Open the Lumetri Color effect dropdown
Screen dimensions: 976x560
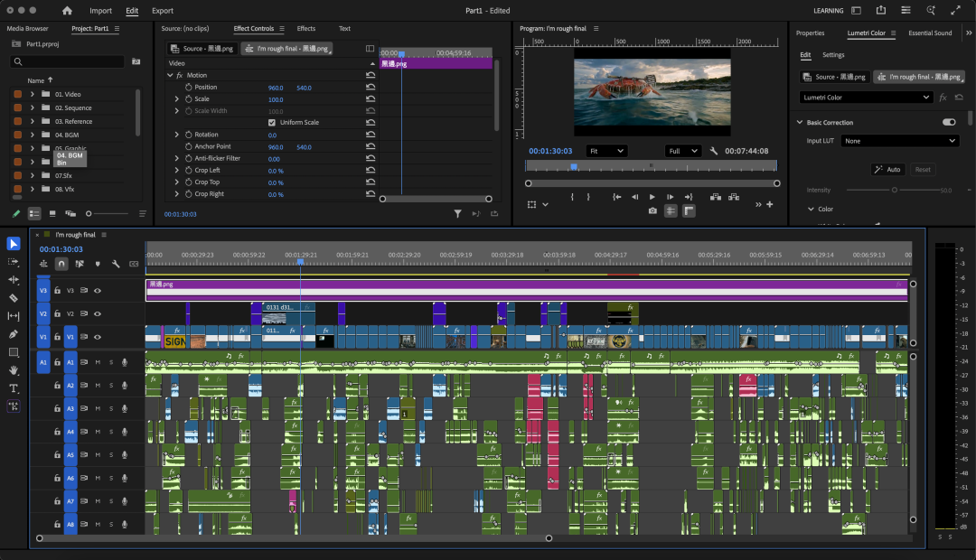tap(865, 98)
